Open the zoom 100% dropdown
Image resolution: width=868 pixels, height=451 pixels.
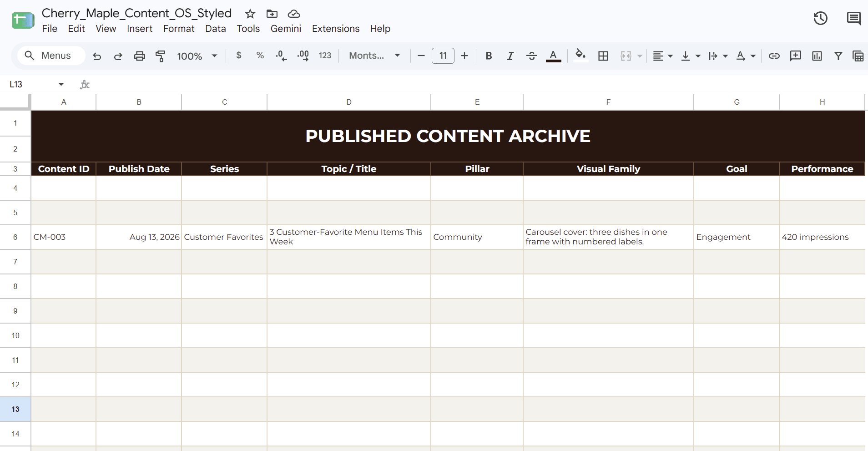click(x=197, y=56)
